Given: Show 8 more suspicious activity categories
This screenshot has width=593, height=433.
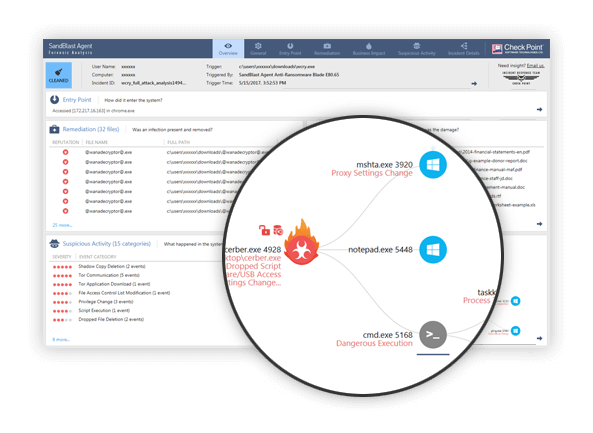Looking at the screenshot, I should [x=61, y=340].
